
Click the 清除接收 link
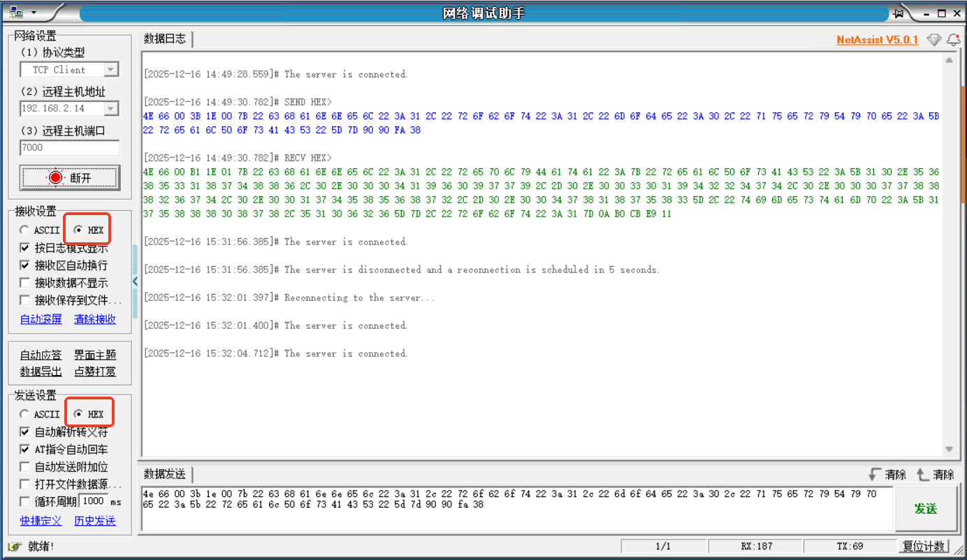click(95, 319)
